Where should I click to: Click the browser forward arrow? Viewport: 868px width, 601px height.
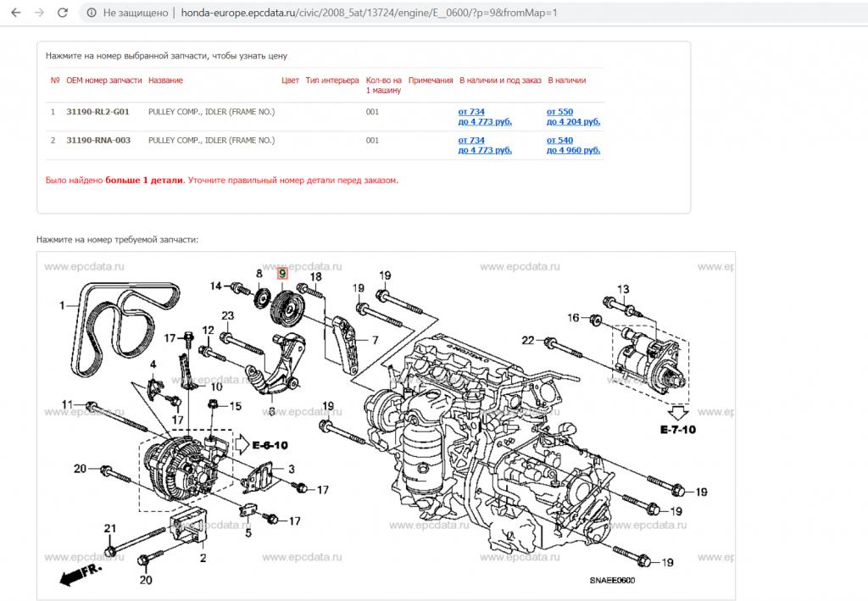point(37,14)
